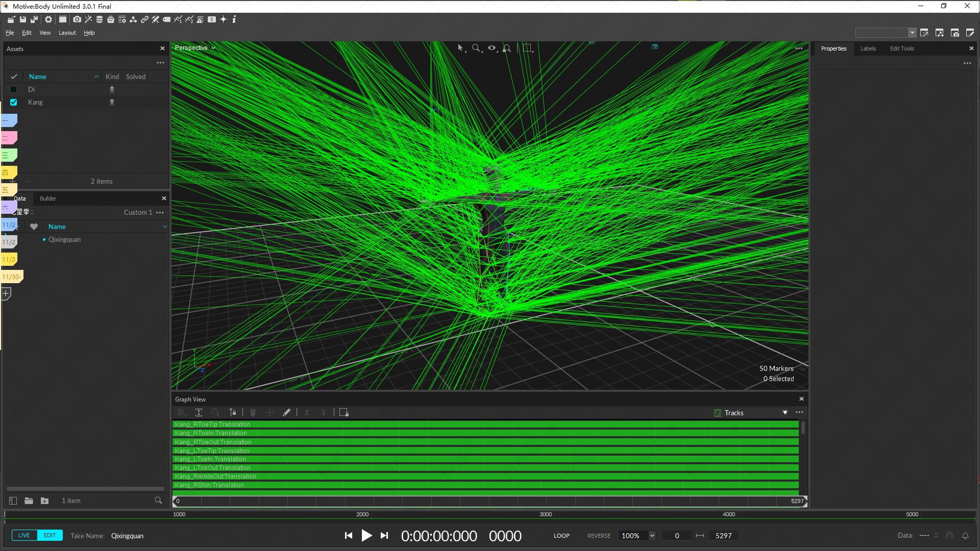Click the chain link toolbar icon
Screen dimensions: 980x551
pos(144,19)
